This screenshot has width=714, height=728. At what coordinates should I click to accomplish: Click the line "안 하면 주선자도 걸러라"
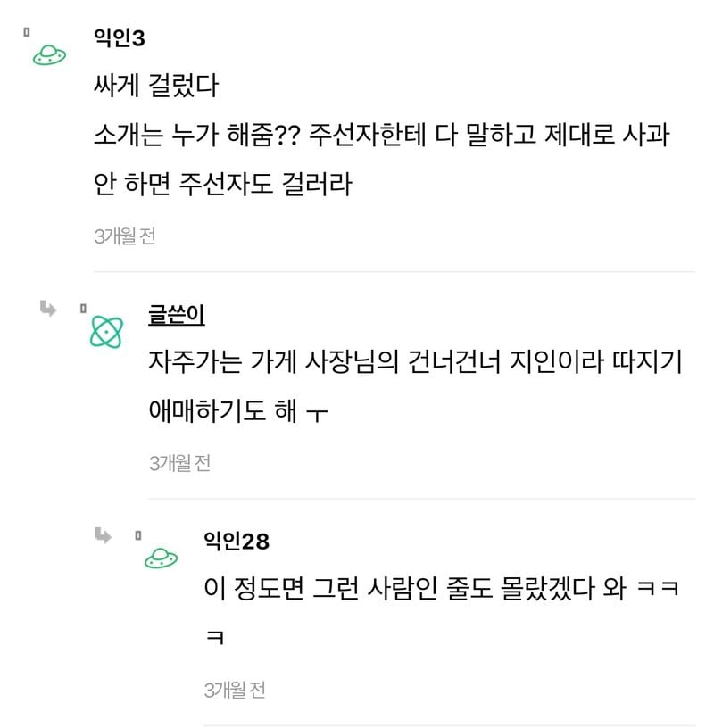(223, 186)
